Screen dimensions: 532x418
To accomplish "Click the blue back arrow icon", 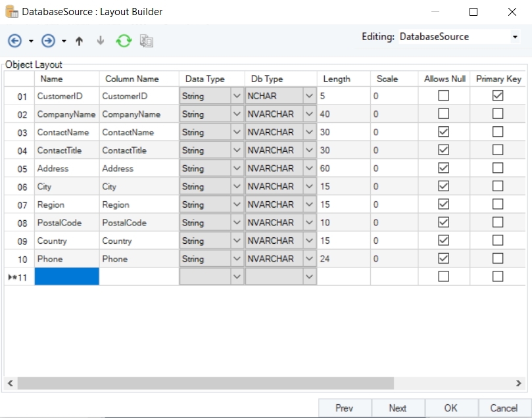I will click(14, 41).
